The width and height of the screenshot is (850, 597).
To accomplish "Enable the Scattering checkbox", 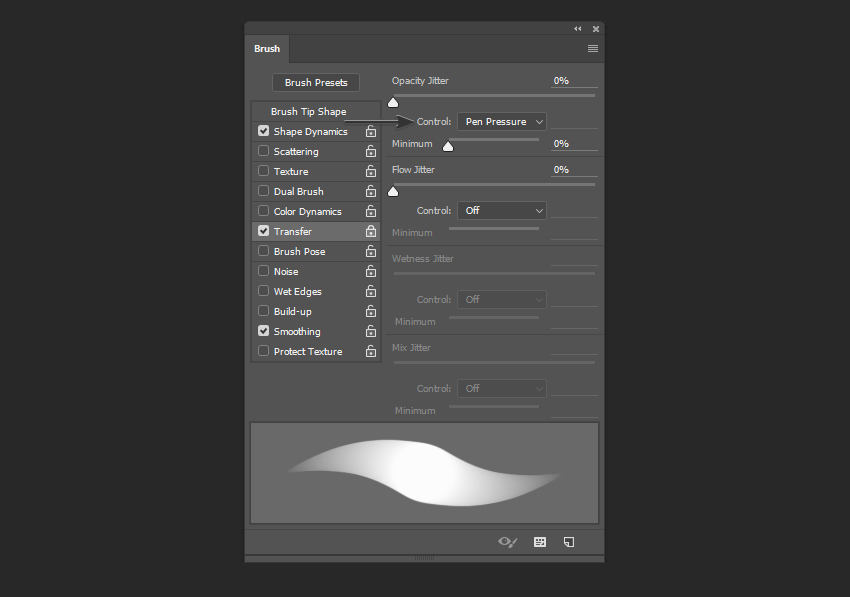I will [x=263, y=151].
